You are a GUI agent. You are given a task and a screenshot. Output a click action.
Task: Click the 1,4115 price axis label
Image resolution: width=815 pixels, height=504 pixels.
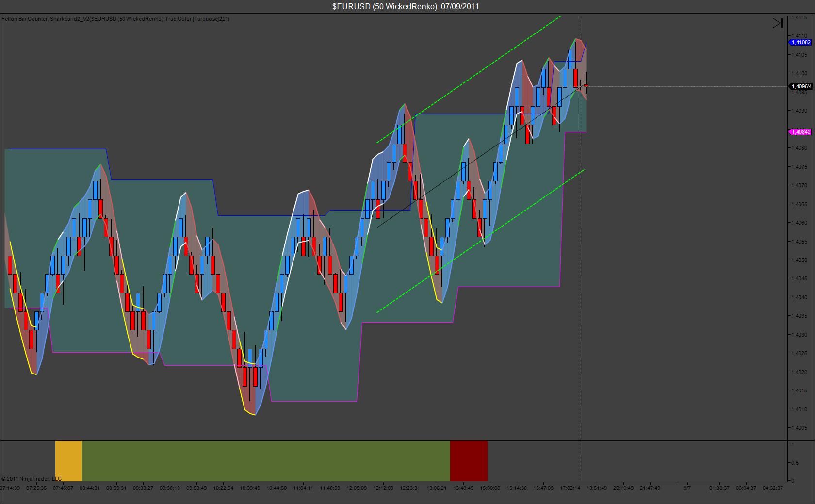(x=799, y=17)
